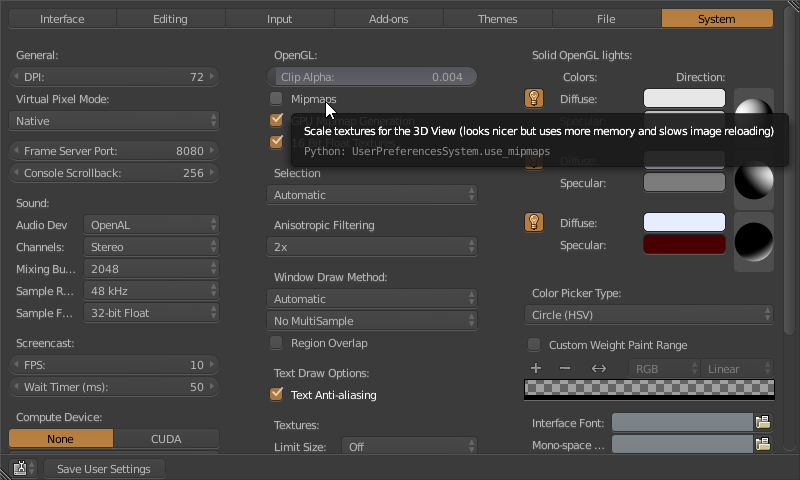Switch to the File tab
The width and height of the screenshot is (800, 480).
pyautogui.click(x=606, y=19)
